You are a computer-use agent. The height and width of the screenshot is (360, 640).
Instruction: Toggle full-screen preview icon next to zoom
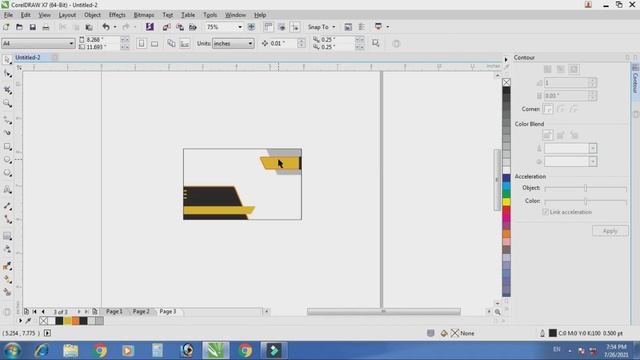(x=251, y=27)
